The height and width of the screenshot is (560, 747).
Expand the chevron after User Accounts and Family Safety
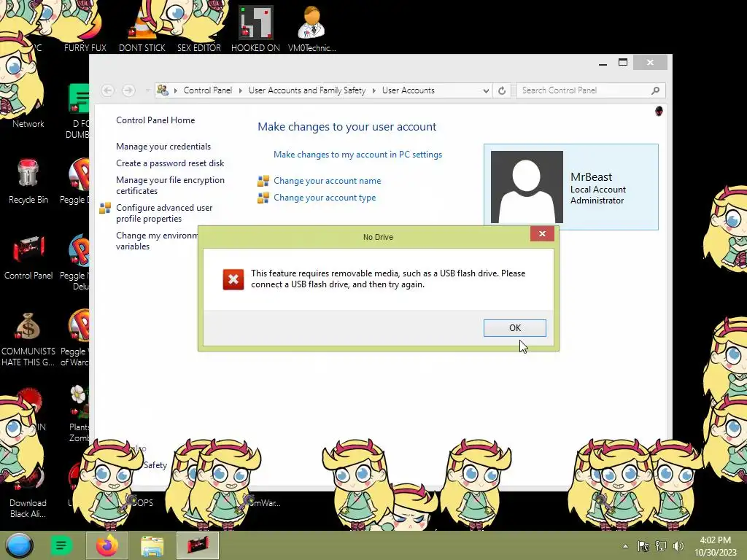pyautogui.click(x=374, y=90)
